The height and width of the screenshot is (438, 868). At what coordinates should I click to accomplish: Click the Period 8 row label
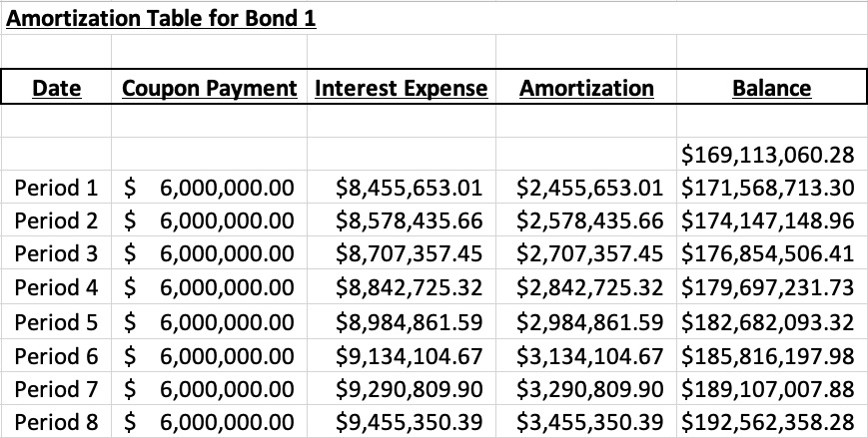(x=57, y=421)
